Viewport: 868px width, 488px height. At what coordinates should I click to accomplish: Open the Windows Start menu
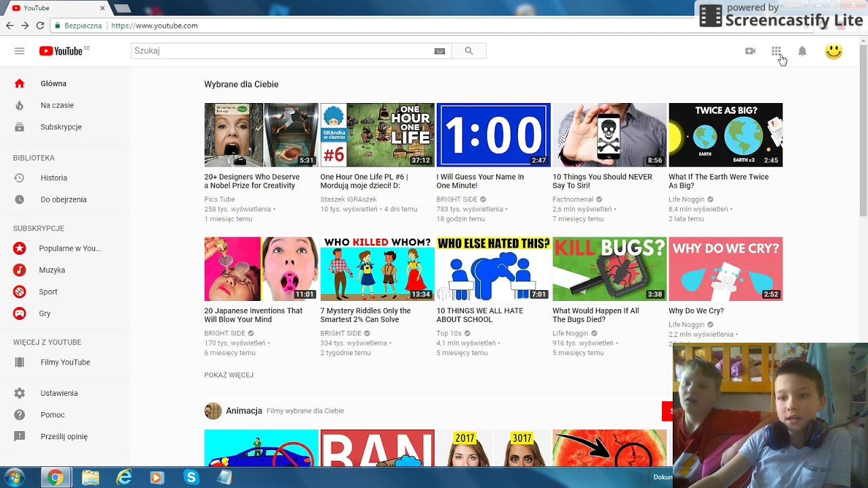[14, 478]
